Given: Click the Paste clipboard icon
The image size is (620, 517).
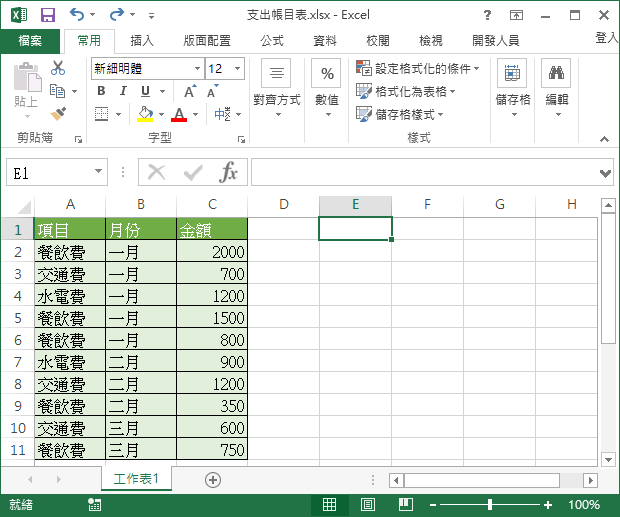Looking at the screenshot, I should point(27,77).
